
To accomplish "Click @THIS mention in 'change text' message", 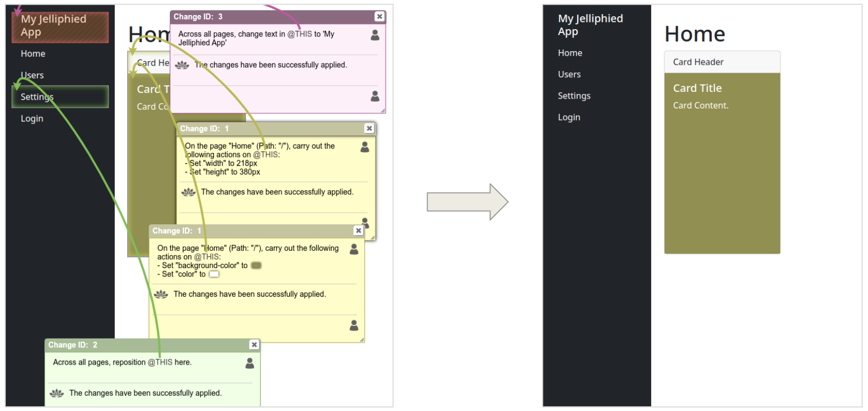I will 300,34.
